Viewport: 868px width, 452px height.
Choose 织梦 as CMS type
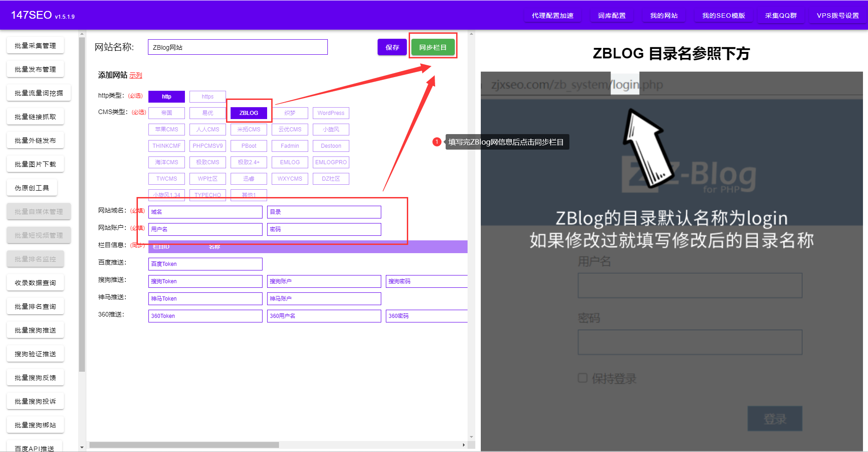[x=290, y=113]
